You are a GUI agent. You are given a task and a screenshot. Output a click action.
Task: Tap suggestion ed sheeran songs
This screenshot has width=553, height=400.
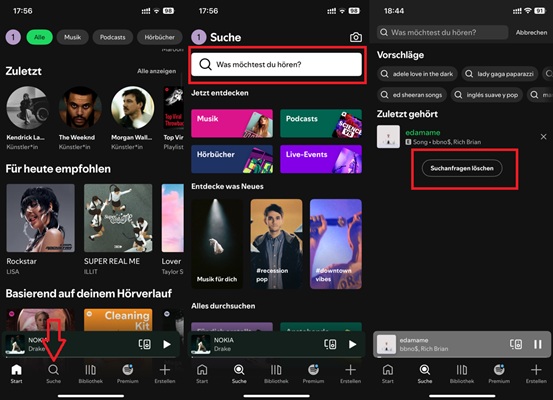click(412, 95)
